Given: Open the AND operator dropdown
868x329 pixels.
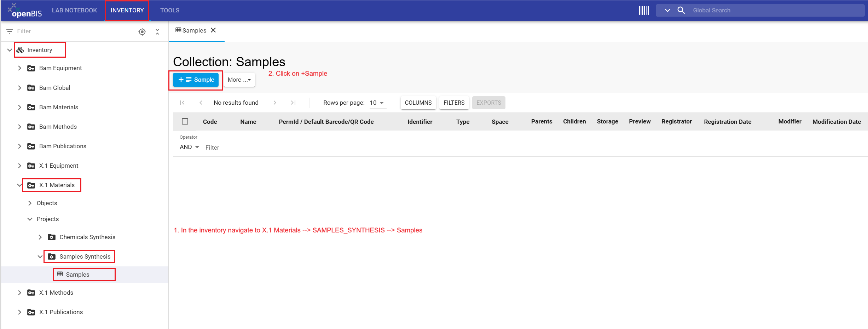Looking at the screenshot, I should [190, 147].
